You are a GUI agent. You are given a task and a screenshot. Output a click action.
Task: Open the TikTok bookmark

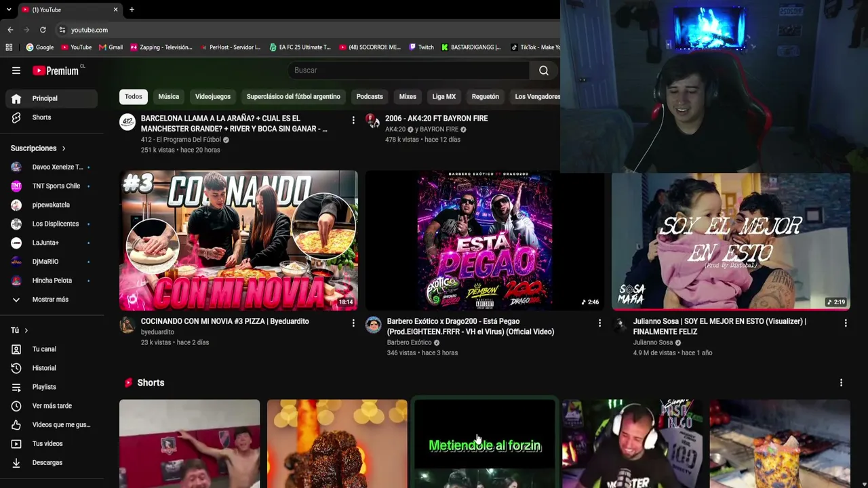click(x=535, y=47)
